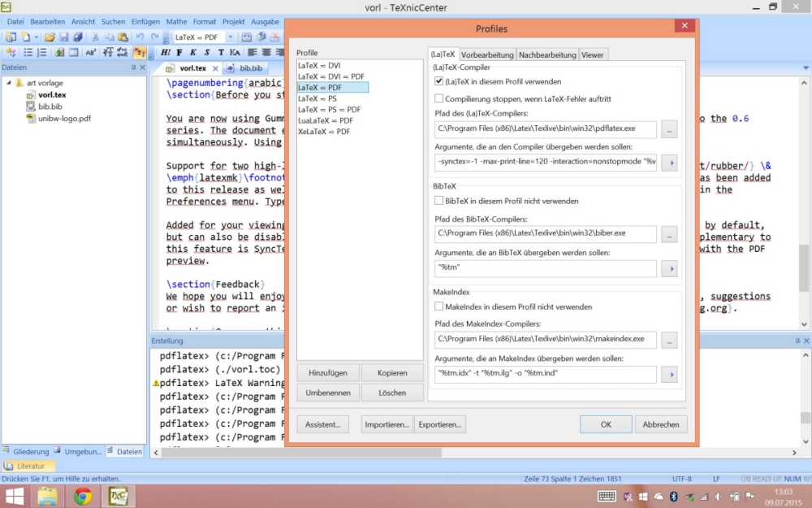Open the Nachbearbeitung tab
812x508 pixels.
(x=548, y=54)
